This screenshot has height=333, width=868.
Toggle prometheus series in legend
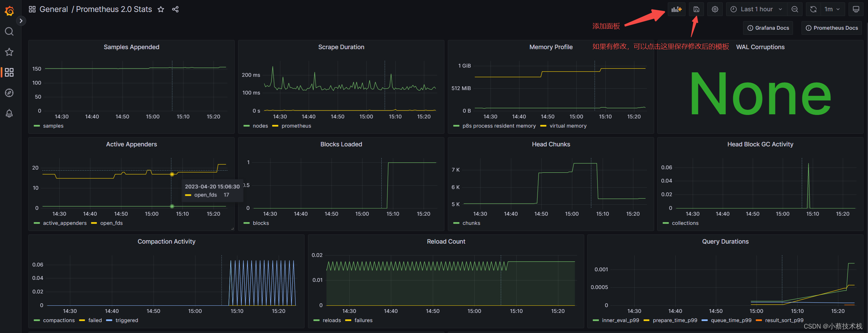coord(296,126)
